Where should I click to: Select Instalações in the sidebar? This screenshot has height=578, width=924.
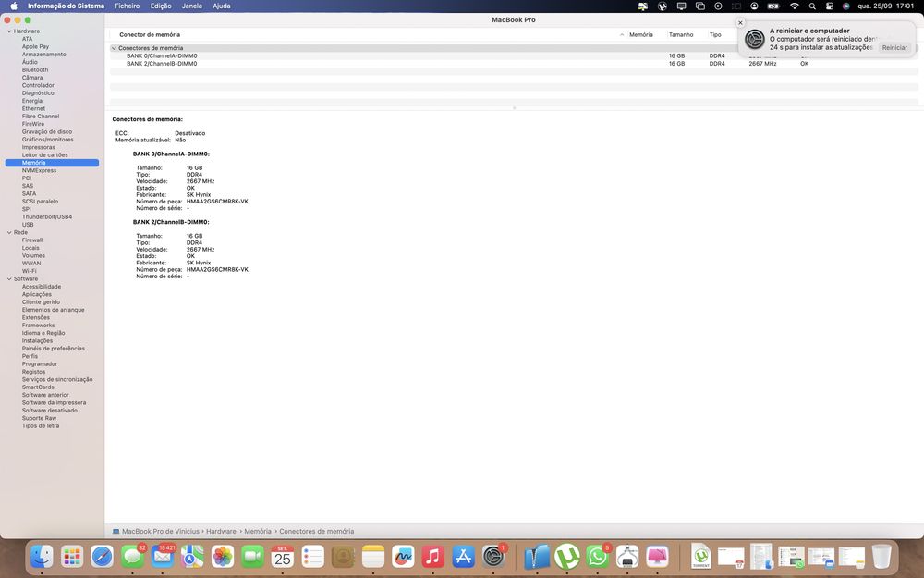pos(37,341)
